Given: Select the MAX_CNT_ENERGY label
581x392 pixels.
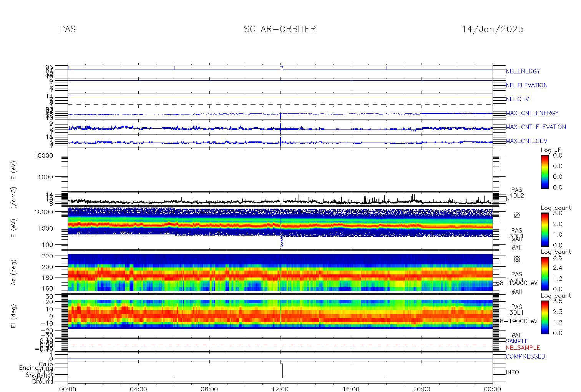Looking at the screenshot, I should 532,113.
